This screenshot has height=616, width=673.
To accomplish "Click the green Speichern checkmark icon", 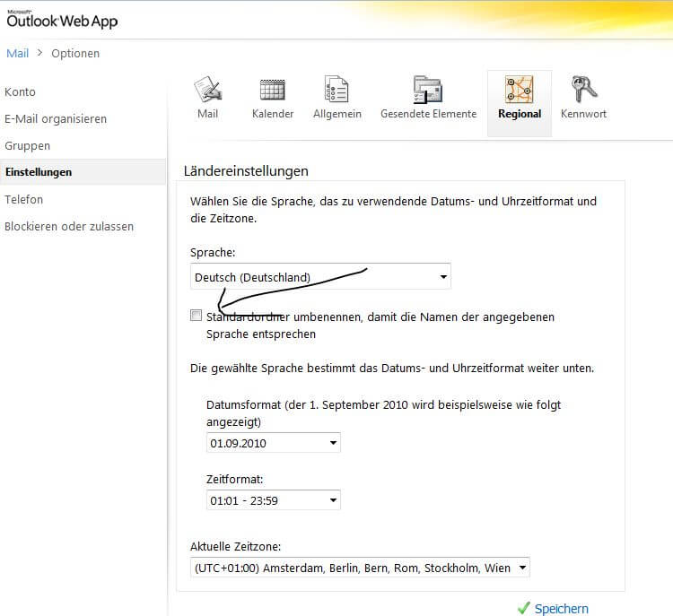I will point(524,608).
